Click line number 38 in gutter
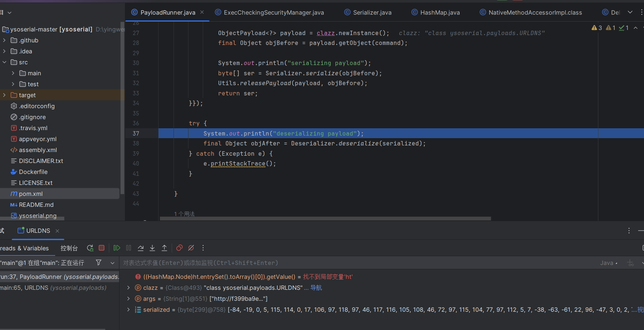The image size is (644, 330). [136, 143]
